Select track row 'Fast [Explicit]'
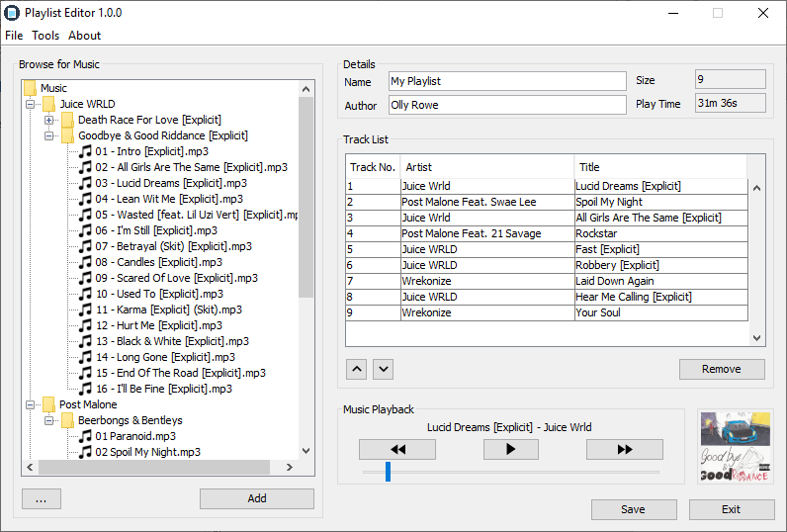The height and width of the screenshot is (532, 787). [x=547, y=249]
